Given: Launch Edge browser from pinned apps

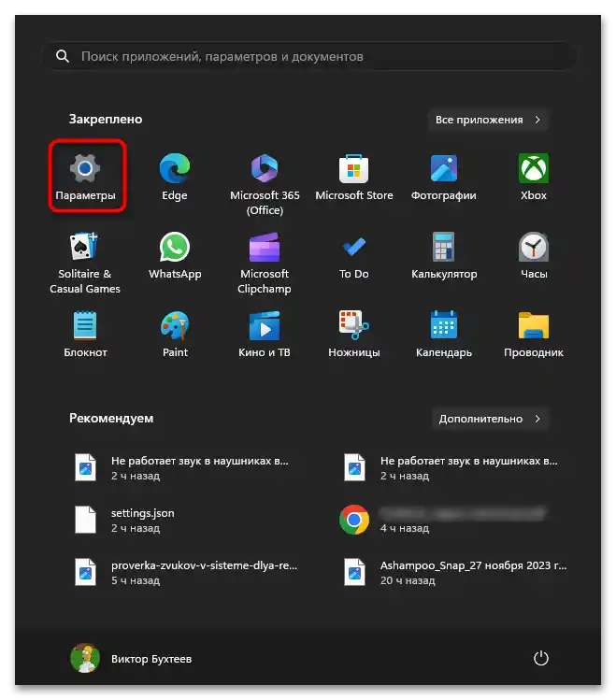Looking at the screenshot, I should click(x=175, y=177).
